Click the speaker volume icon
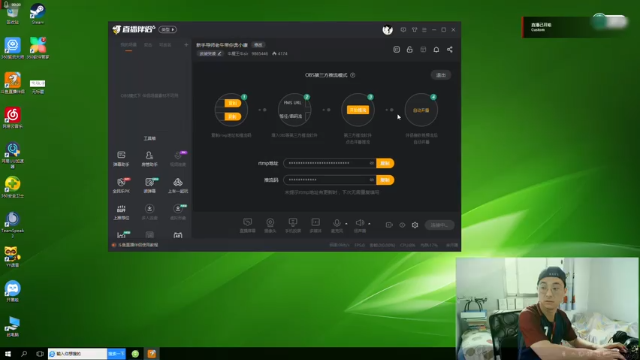This screenshot has height=360, width=640. [x=360, y=223]
